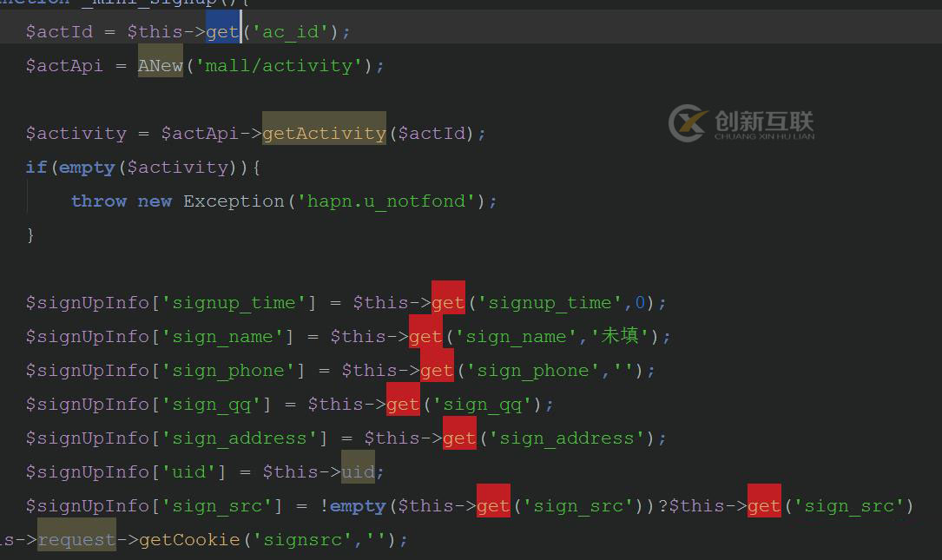This screenshot has width=942, height=560.
Task: Click the 'hapn.u_notfond' string
Action: (x=386, y=201)
